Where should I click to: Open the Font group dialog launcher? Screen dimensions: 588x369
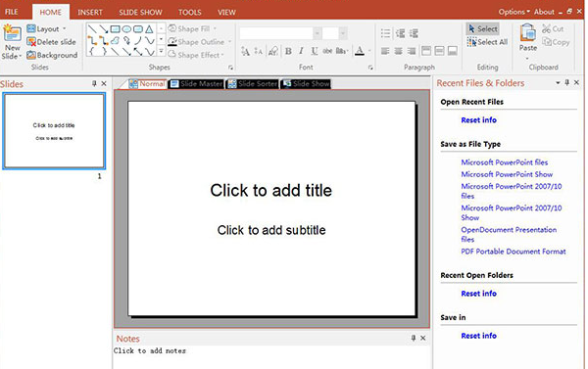point(370,68)
